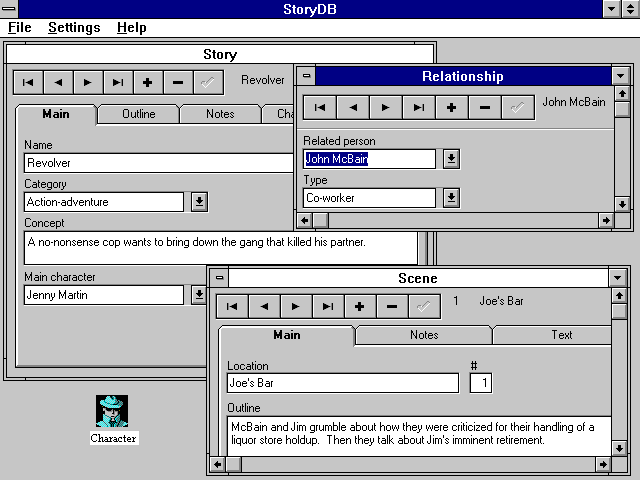Open the Help menu
The image size is (640, 480).
pos(131,28)
